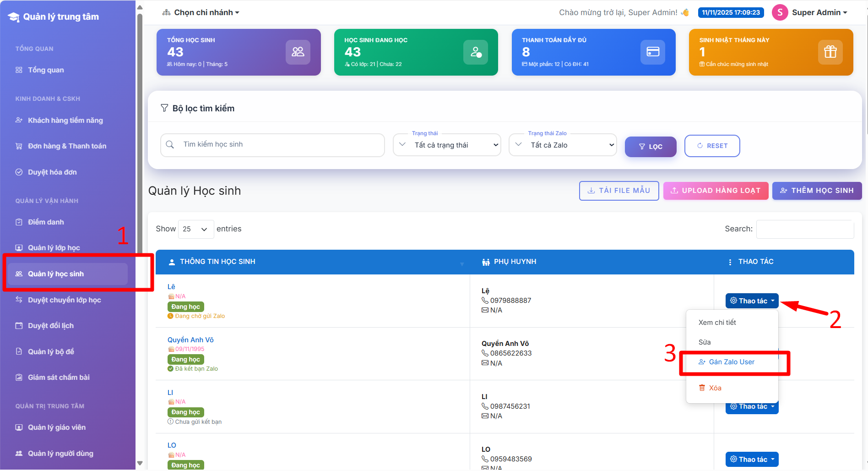Open the Tất cả Zalo status dropdown

point(563,145)
